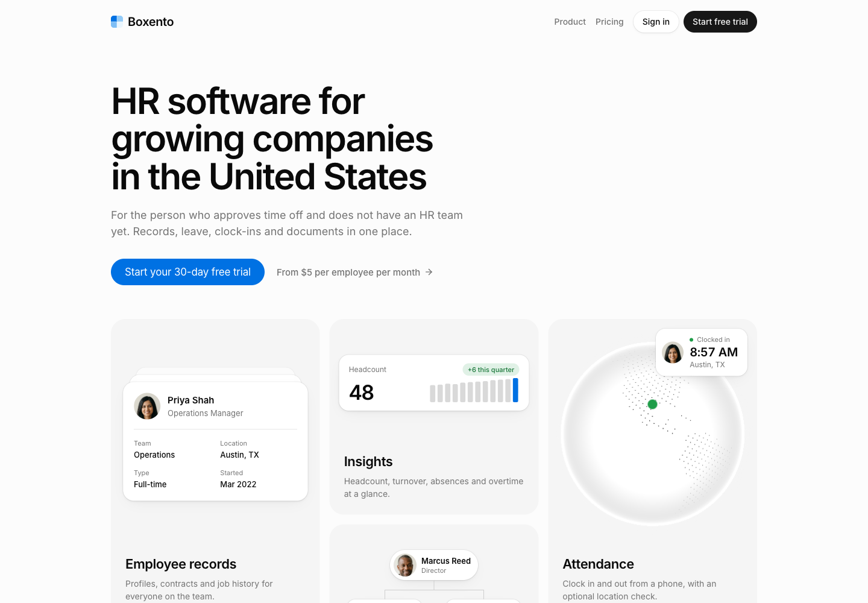Click the "Started" field label
The image size is (868, 603).
(x=231, y=473)
